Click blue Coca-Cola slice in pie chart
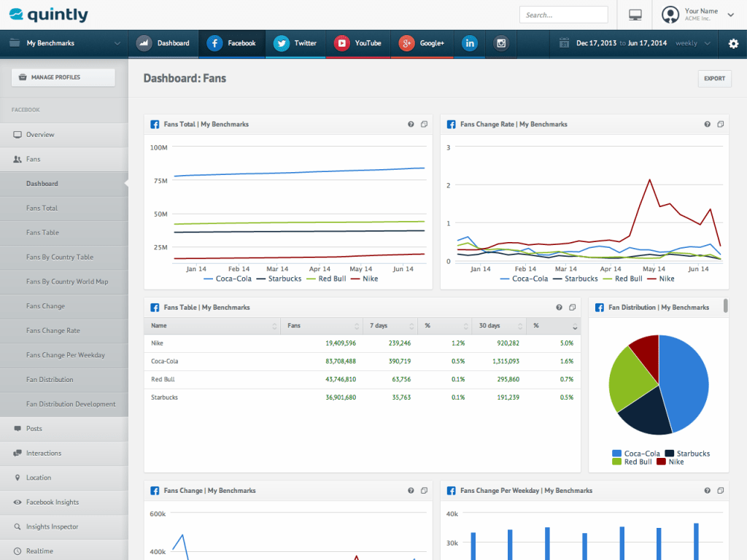Viewport: 747px width, 560px height. [x=686, y=383]
